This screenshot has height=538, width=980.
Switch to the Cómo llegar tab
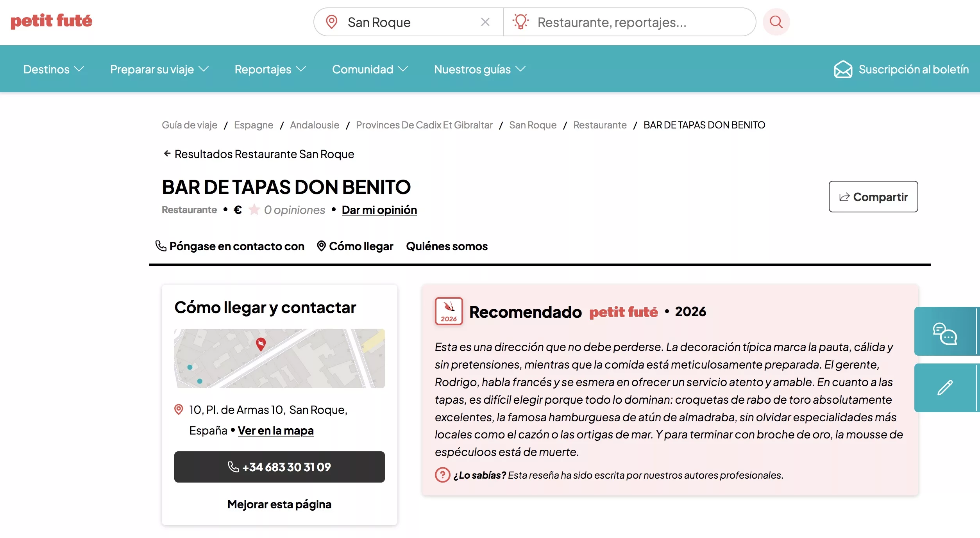(x=355, y=246)
